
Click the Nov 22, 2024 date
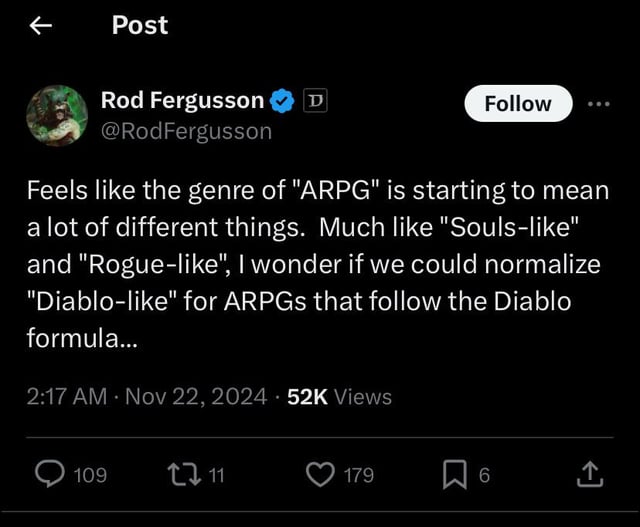(196, 396)
